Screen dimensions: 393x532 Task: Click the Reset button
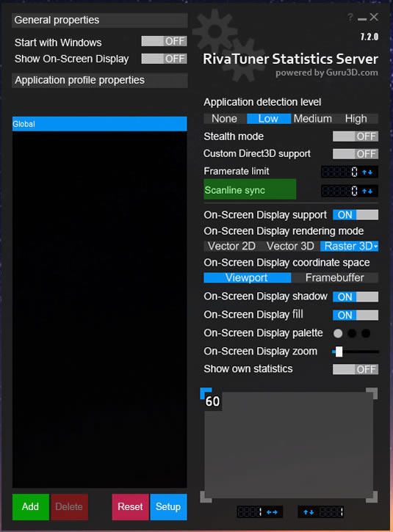pos(131,507)
